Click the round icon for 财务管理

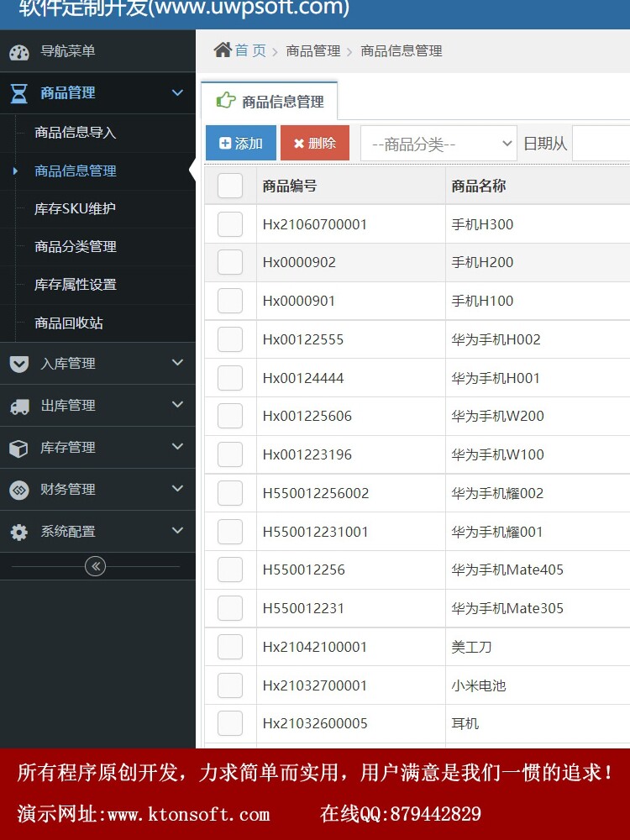click(19, 490)
